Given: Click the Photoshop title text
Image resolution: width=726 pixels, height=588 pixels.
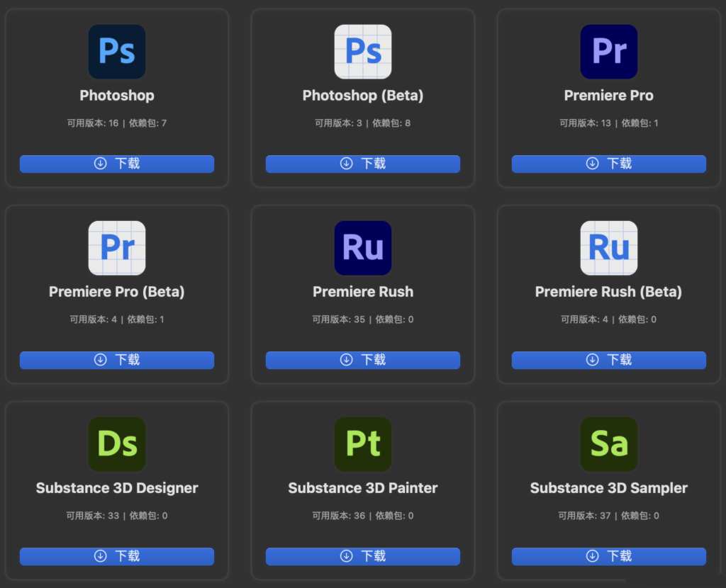Looking at the screenshot, I should pos(116,95).
